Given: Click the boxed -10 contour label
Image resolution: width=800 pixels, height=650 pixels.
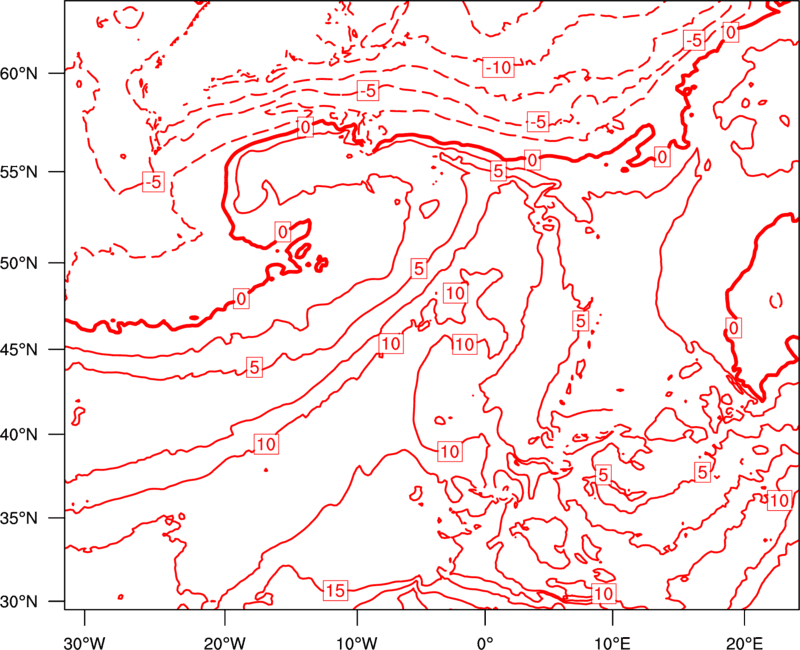Looking at the screenshot, I should pos(498,67).
